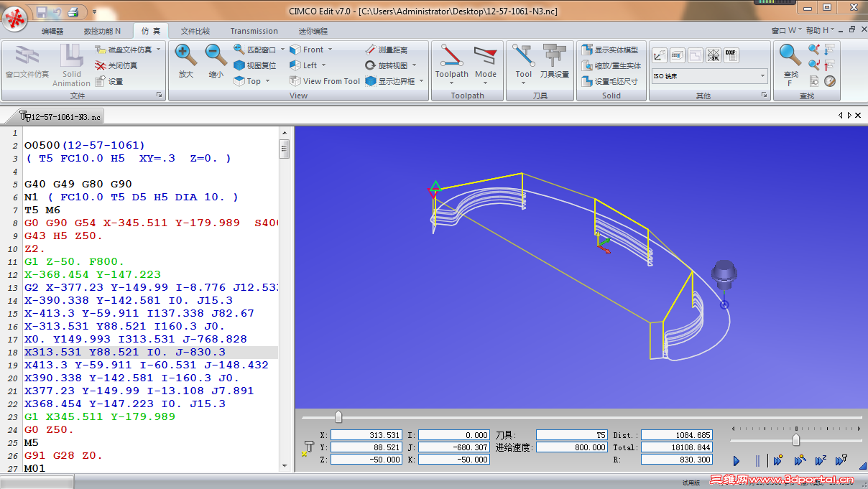This screenshot has height=489, width=868.
Task: Click the Toolpath display icon
Action: tap(451, 56)
